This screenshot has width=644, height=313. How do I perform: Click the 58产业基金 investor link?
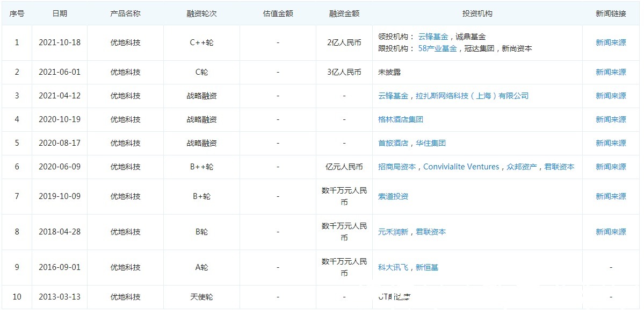click(x=437, y=48)
